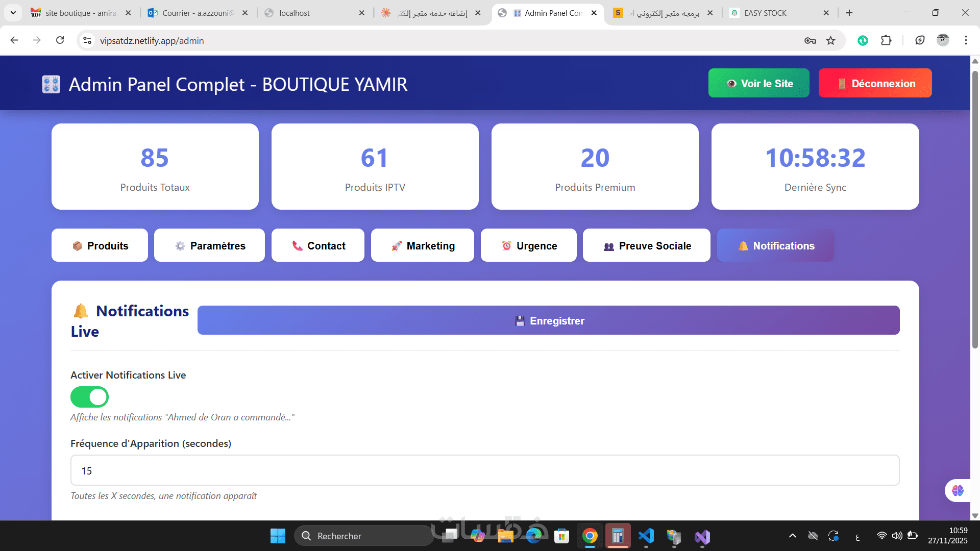Open Chrome three-dot menu
The height and width of the screenshot is (551, 980).
966,40
